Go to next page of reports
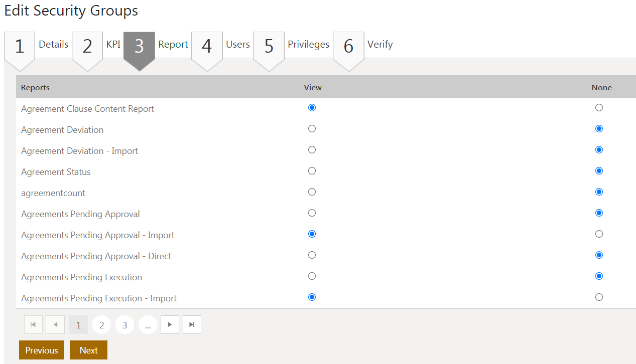Viewport: 636px width, 364px height. coord(170,325)
